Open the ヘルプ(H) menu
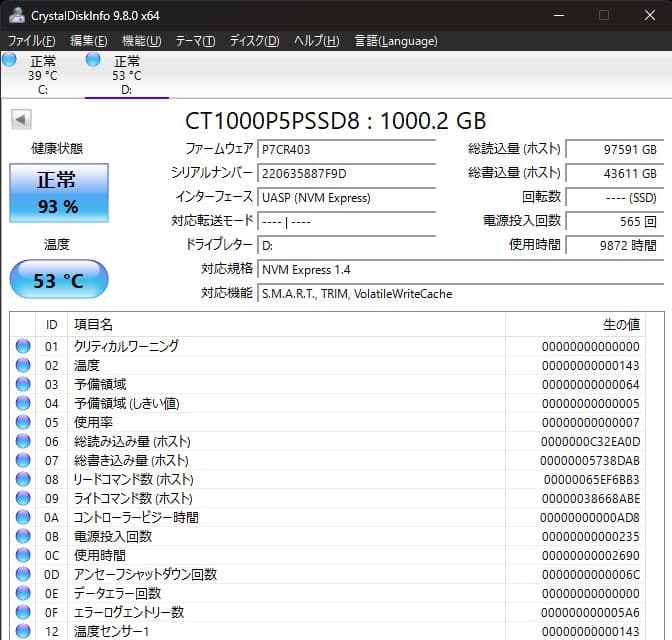672x640 pixels. pyautogui.click(x=316, y=41)
